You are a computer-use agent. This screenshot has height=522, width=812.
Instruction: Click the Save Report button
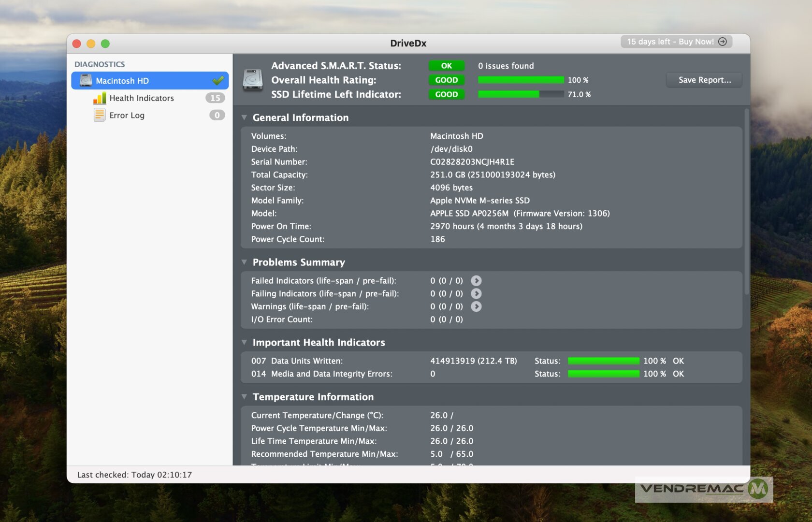coord(704,80)
